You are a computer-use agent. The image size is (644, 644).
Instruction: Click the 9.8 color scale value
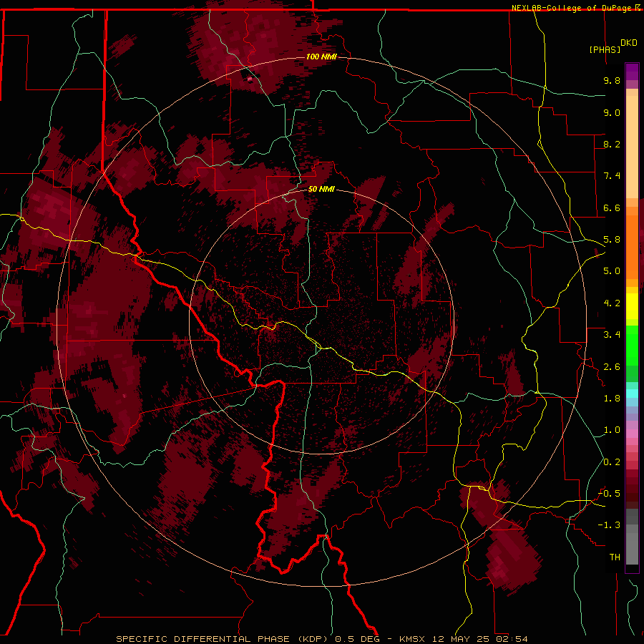(x=612, y=80)
